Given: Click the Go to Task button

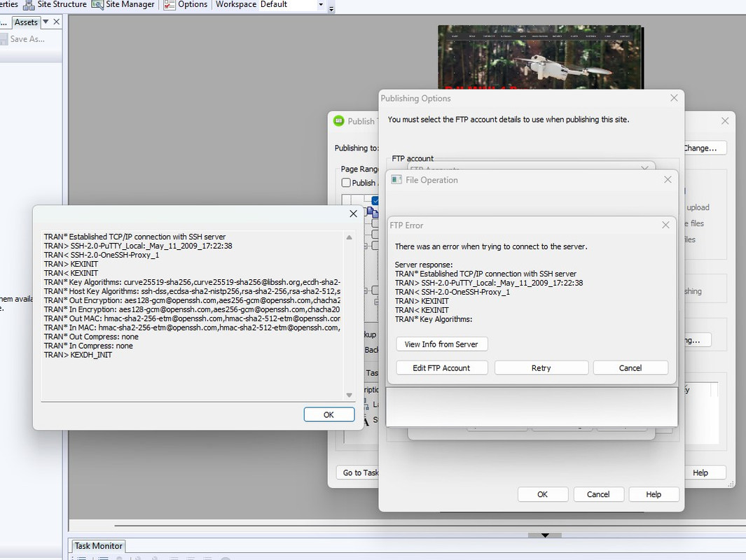Looking at the screenshot, I should coord(358,472).
